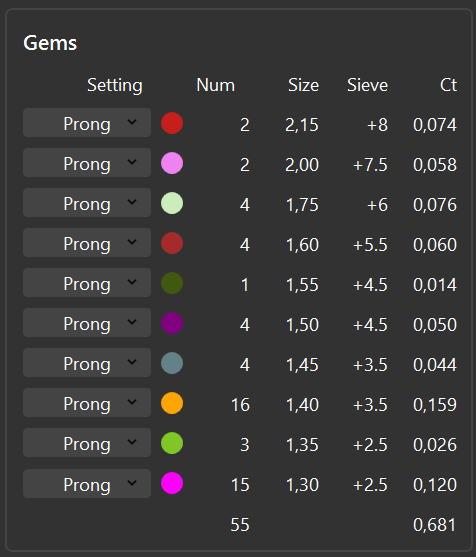Open Prong dropdown in the 1,40 size row

pos(87,402)
